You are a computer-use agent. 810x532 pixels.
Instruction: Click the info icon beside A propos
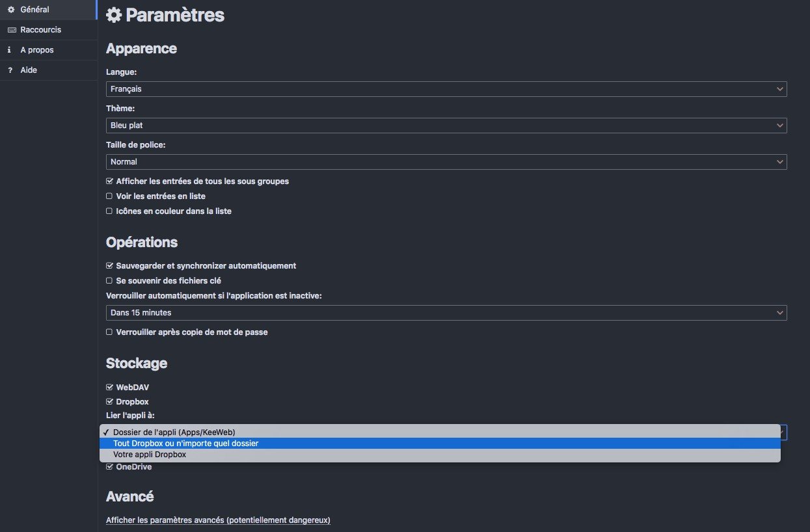click(9, 50)
